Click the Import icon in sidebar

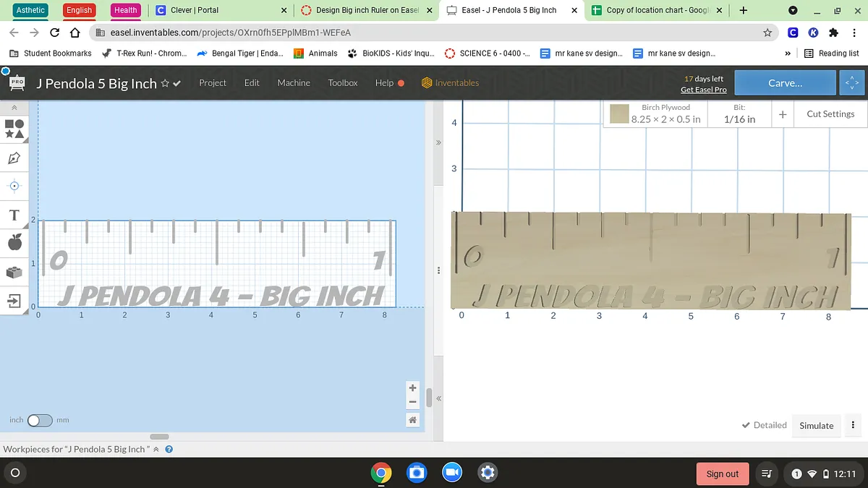14,300
